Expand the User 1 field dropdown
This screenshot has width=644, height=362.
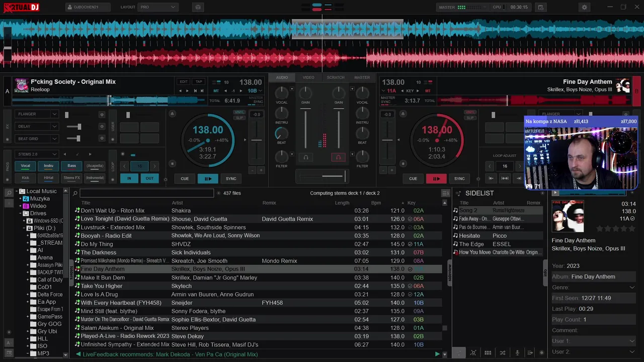pyautogui.click(x=632, y=341)
